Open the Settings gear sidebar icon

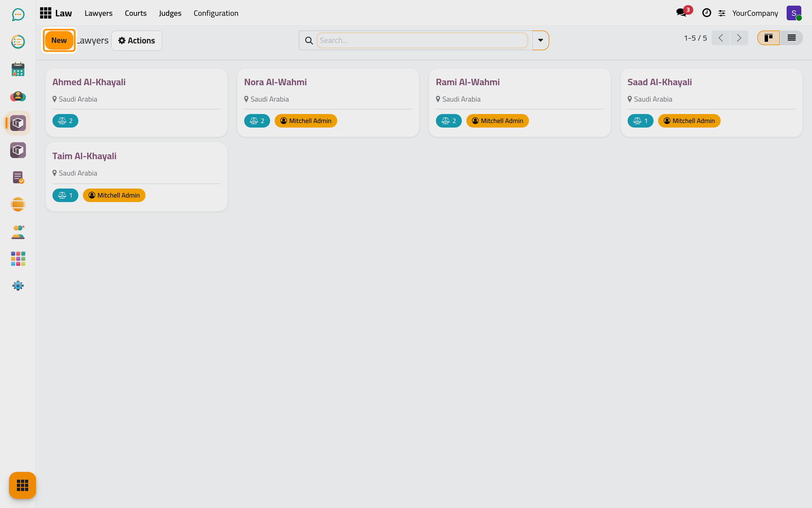point(18,286)
